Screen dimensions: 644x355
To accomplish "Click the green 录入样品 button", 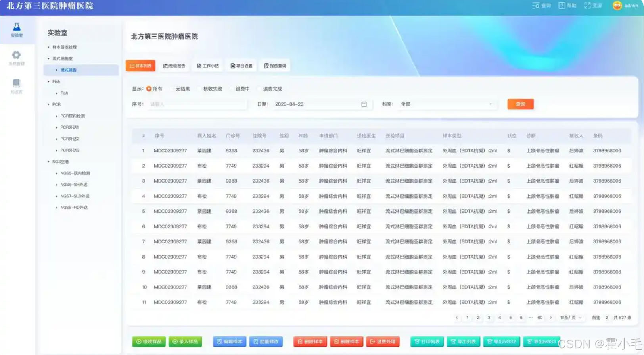I will [185, 341].
